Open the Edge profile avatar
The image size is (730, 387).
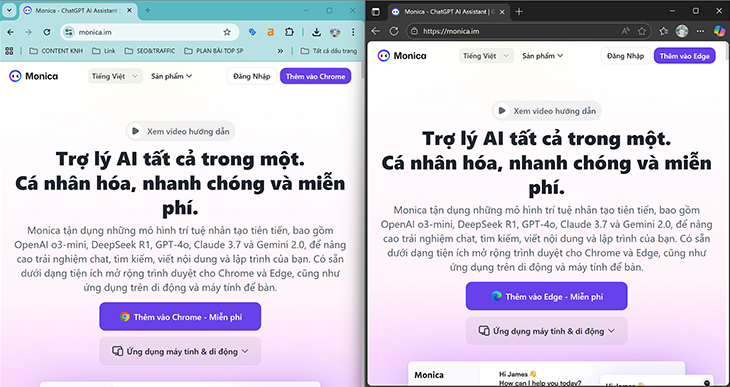pos(682,31)
